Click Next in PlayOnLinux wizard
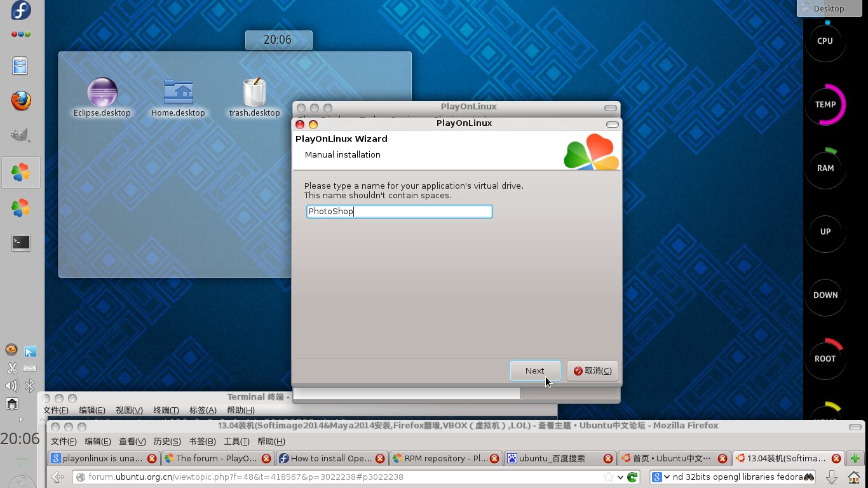This screenshot has width=868, height=488. [535, 371]
